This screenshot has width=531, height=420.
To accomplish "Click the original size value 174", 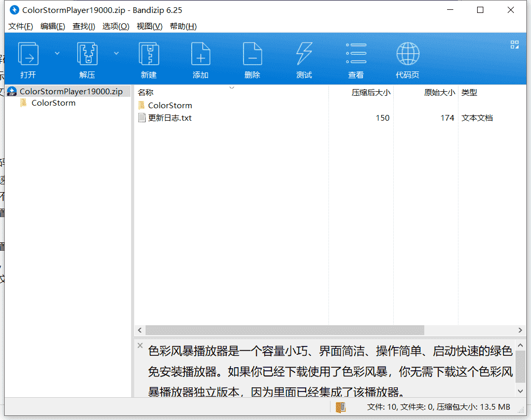I will click(447, 118).
